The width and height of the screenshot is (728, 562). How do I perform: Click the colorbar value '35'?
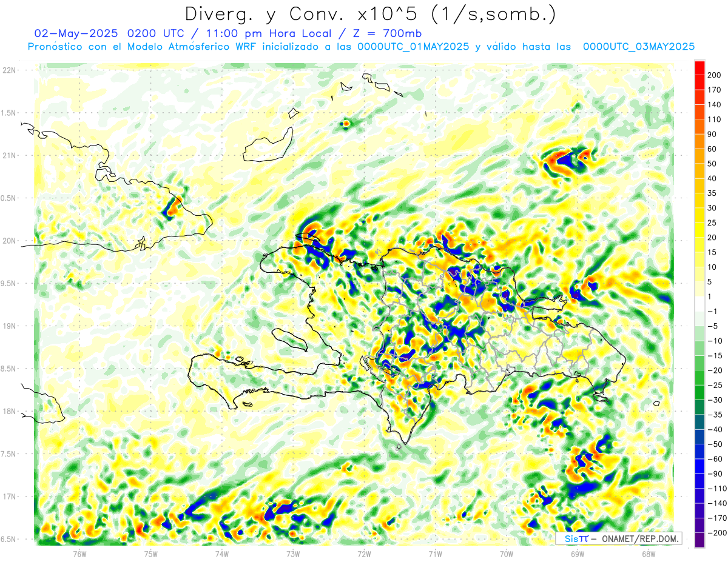pos(712,193)
